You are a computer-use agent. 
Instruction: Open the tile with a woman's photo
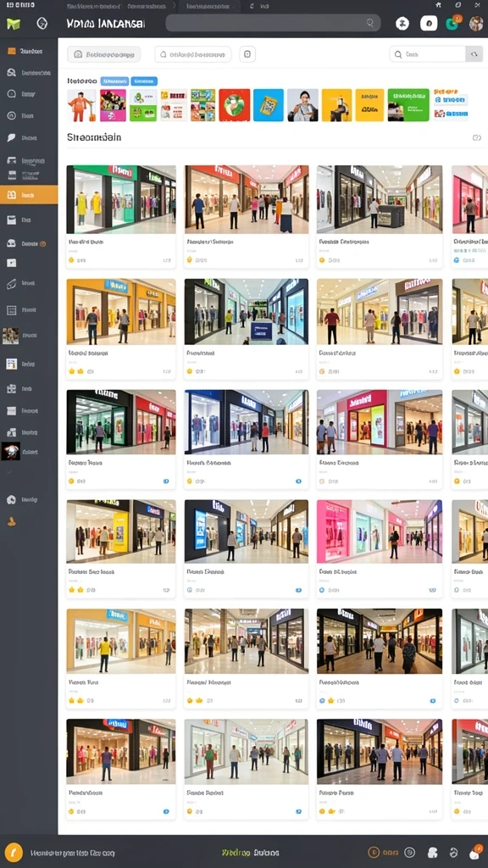(x=302, y=105)
